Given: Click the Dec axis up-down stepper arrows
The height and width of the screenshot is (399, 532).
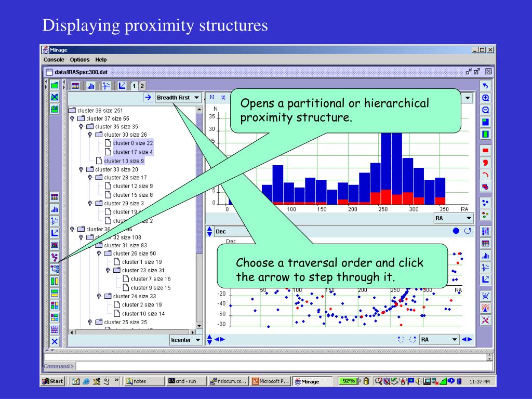Looking at the screenshot, I should click(x=209, y=231).
